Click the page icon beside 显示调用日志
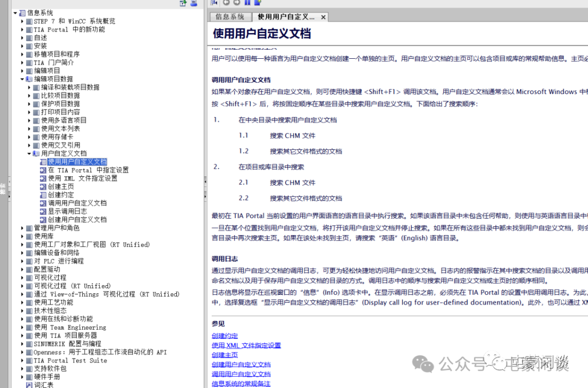This screenshot has height=388, width=588. (x=43, y=212)
